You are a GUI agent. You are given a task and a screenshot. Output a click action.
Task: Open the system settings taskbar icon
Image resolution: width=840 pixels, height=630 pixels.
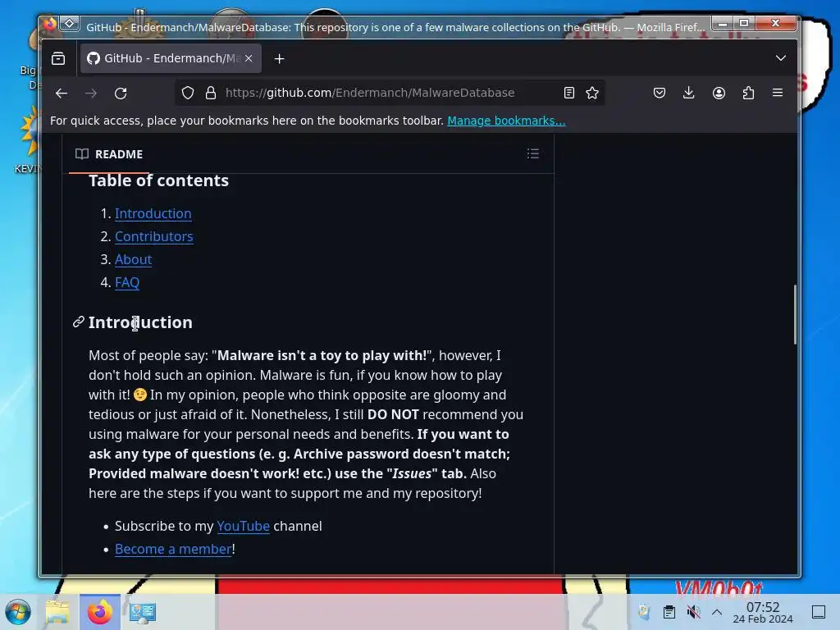pyautogui.click(x=143, y=612)
